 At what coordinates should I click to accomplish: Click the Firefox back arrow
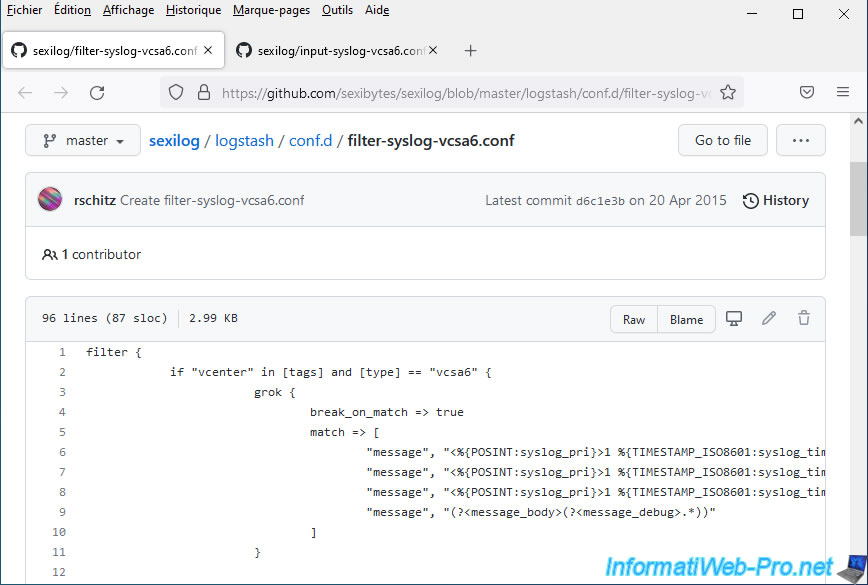(25, 92)
